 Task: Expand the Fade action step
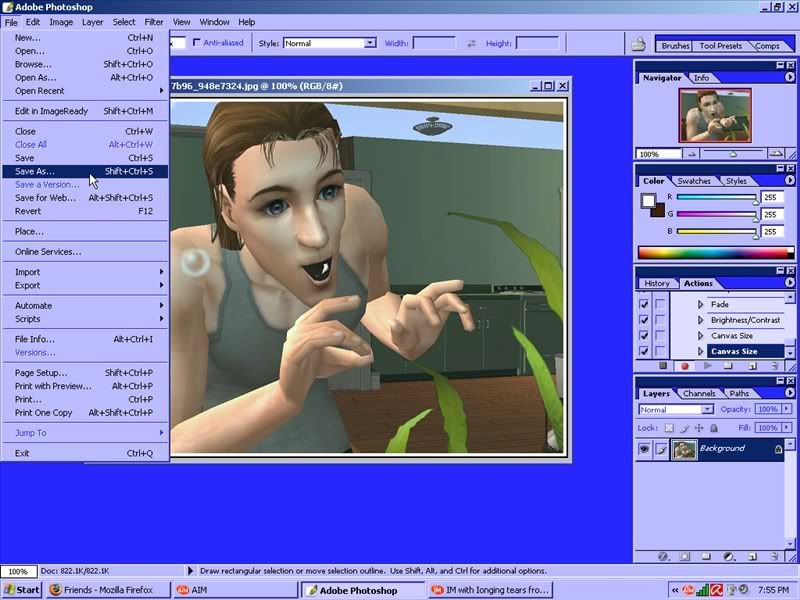click(x=700, y=304)
